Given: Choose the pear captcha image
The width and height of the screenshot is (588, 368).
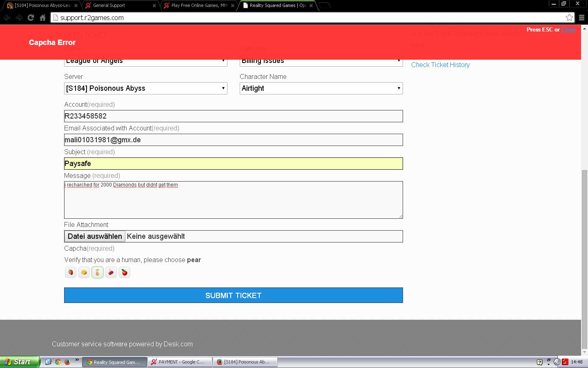Looking at the screenshot, I should pos(97,272).
